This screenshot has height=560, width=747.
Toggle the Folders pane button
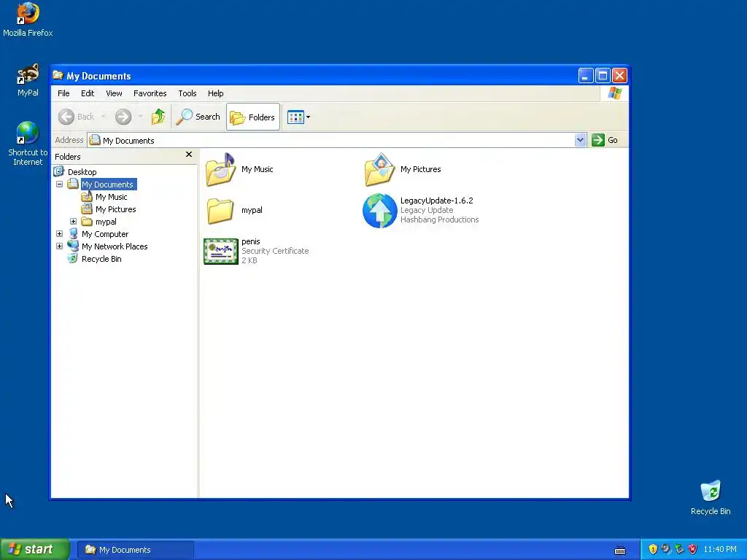[253, 117]
